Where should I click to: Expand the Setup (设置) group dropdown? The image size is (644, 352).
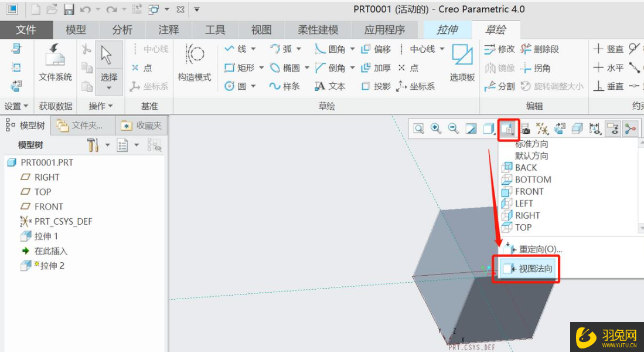click(x=16, y=106)
